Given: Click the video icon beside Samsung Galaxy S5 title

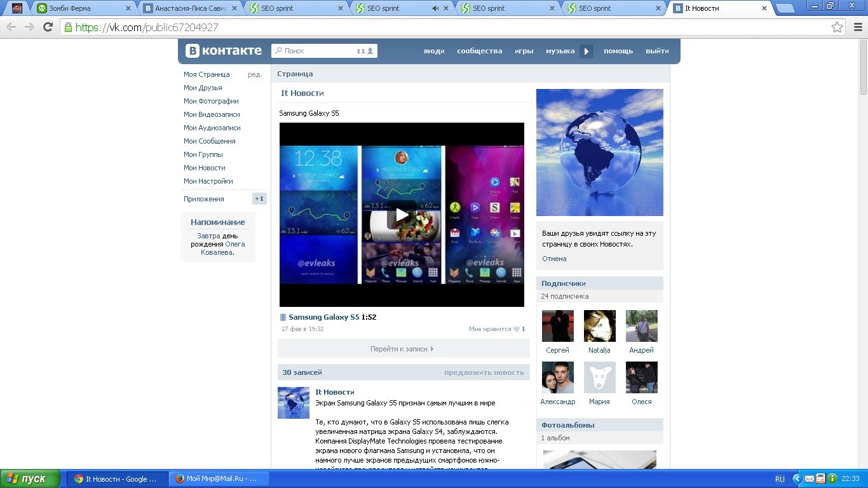Looking at the screenshot, I should 283,317.
